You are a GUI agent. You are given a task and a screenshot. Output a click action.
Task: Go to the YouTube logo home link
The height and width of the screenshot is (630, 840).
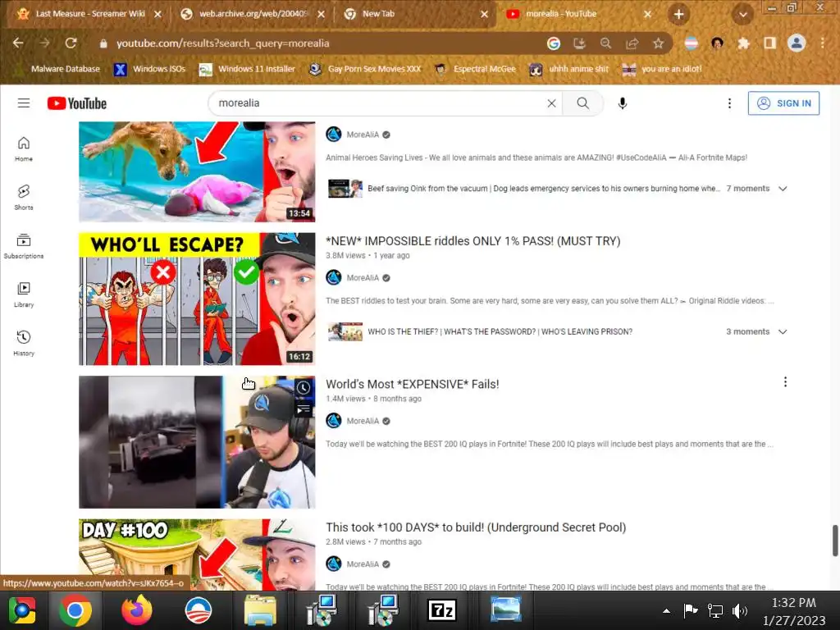point(76,103)
